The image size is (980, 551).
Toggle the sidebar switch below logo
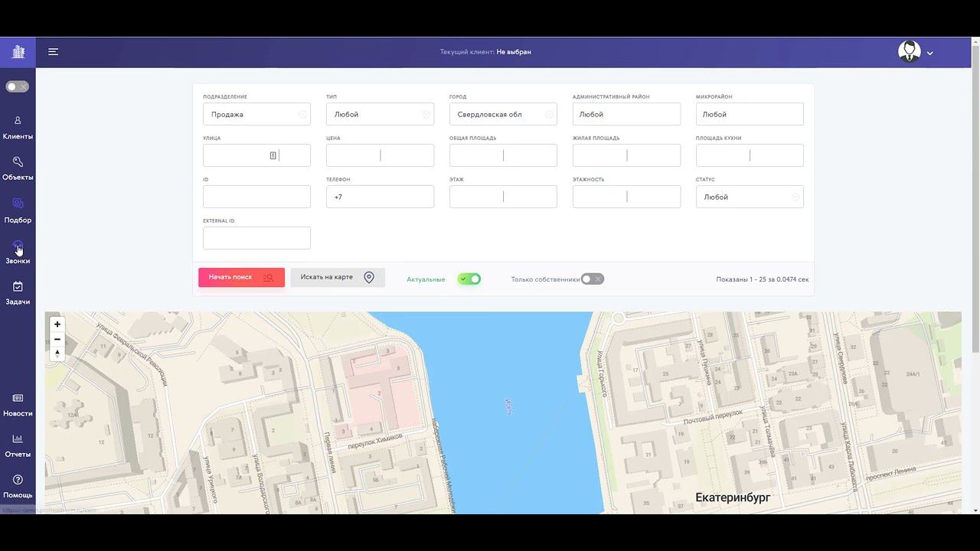18,86
